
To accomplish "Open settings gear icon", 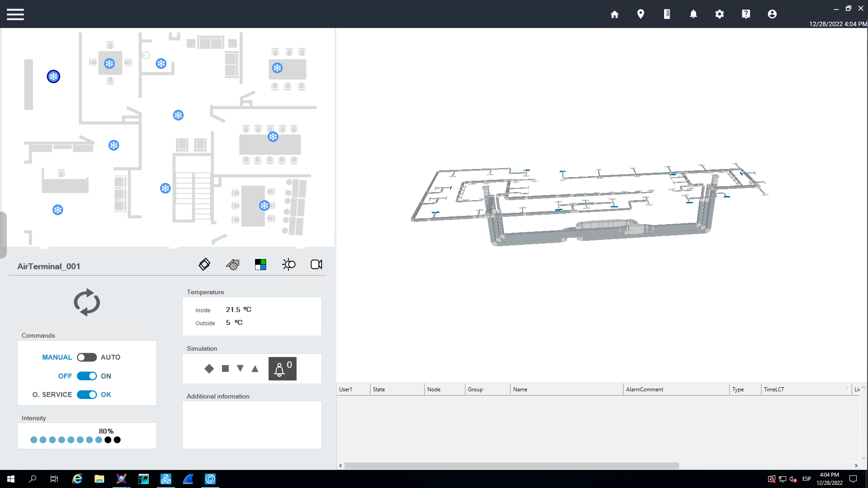I will (719, 14).
